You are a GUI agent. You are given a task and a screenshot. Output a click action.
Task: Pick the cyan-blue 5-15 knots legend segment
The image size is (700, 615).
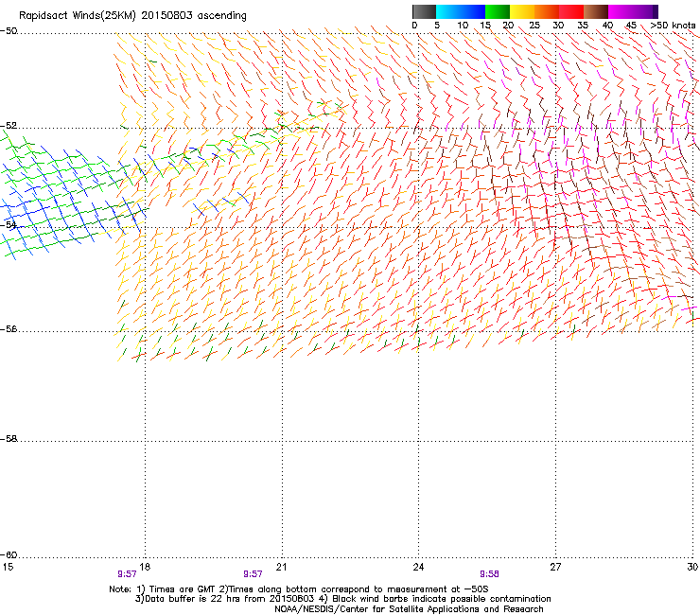tap(461, 11)
